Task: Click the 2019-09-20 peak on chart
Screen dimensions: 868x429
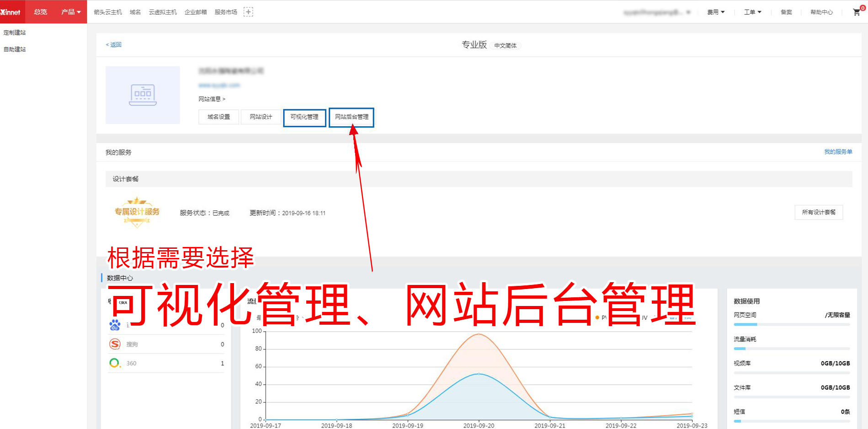Action: [x=479, y=334]
